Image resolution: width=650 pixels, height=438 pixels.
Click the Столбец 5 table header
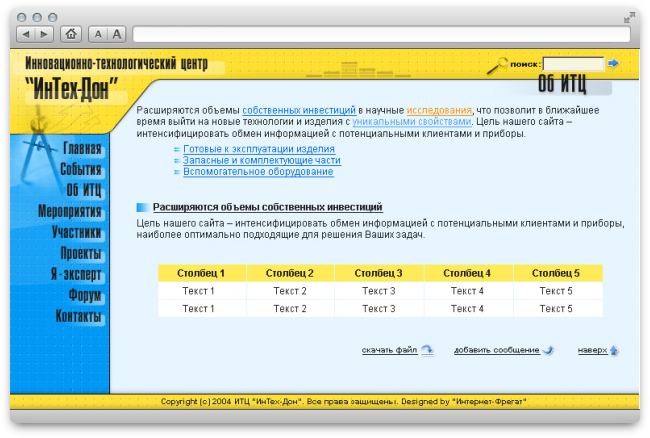click(x=556, y=273)
